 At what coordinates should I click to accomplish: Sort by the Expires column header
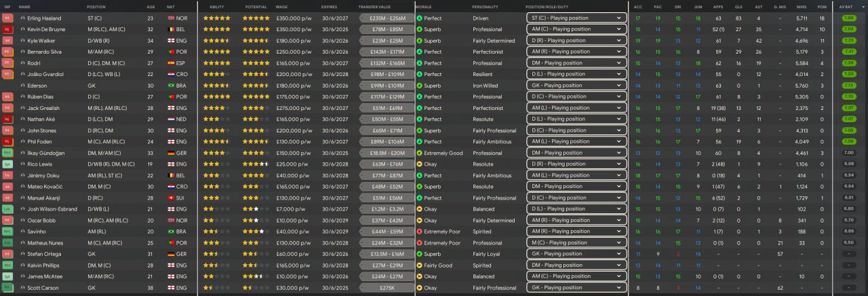coord(330,6)
